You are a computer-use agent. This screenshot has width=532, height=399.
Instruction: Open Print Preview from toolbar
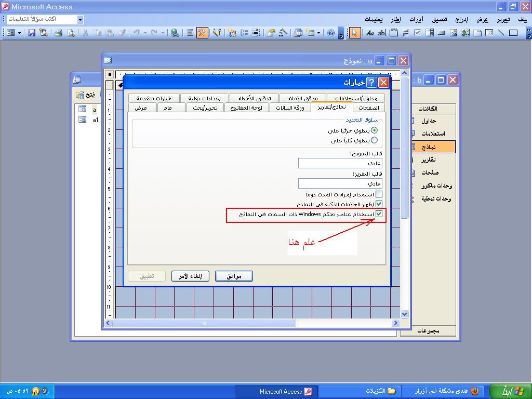[x=71, y=33]
